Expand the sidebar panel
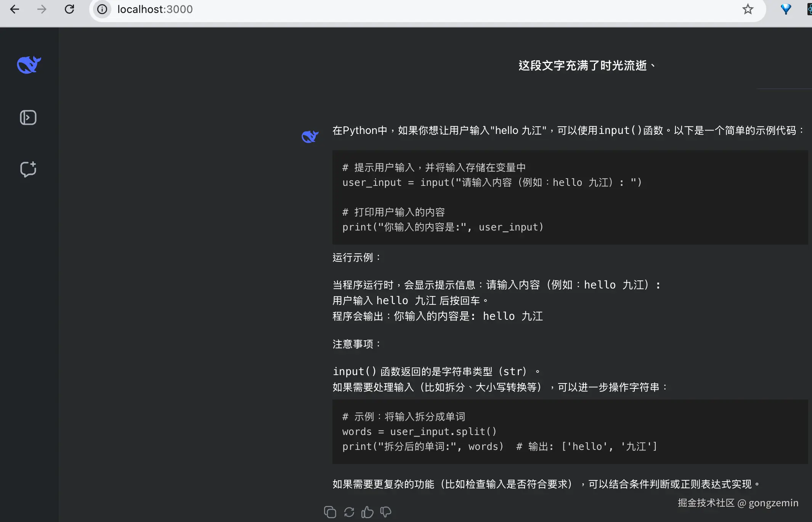The height and width of the screenshot is (522, 812). pyautogui.click(x=28, y=118)
